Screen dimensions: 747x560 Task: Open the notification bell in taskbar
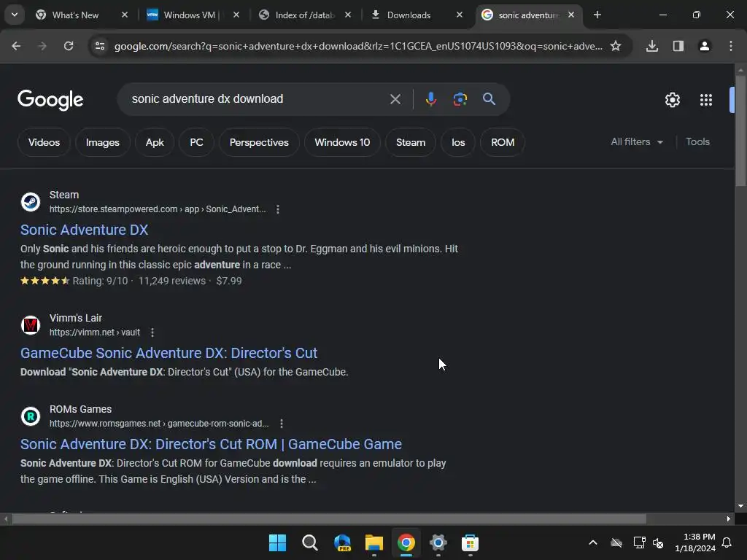click(x=727, y=542)
